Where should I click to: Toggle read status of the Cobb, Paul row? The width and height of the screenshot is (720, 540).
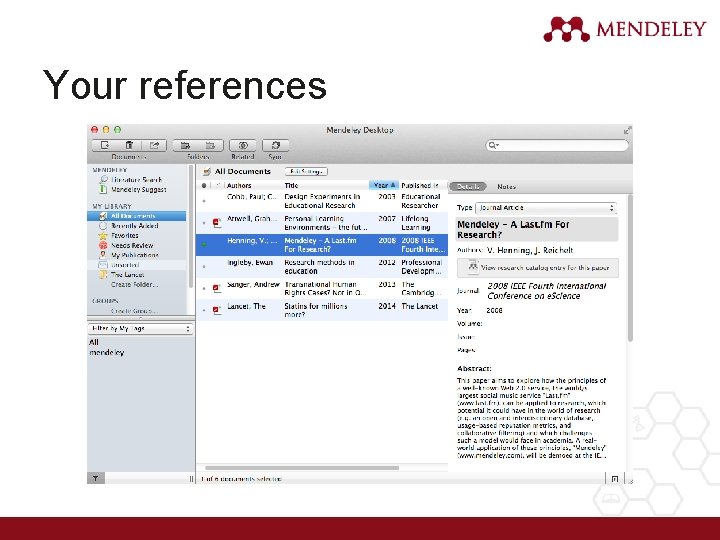click(x=204, y=201)
